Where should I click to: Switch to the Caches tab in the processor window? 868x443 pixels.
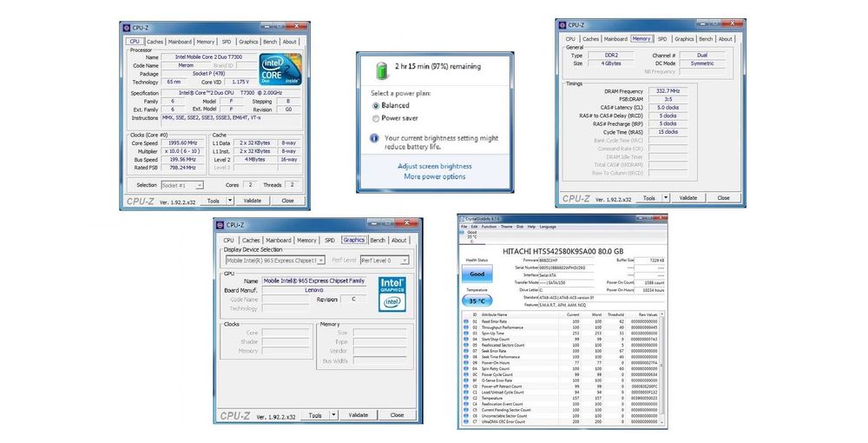(155, 42)
